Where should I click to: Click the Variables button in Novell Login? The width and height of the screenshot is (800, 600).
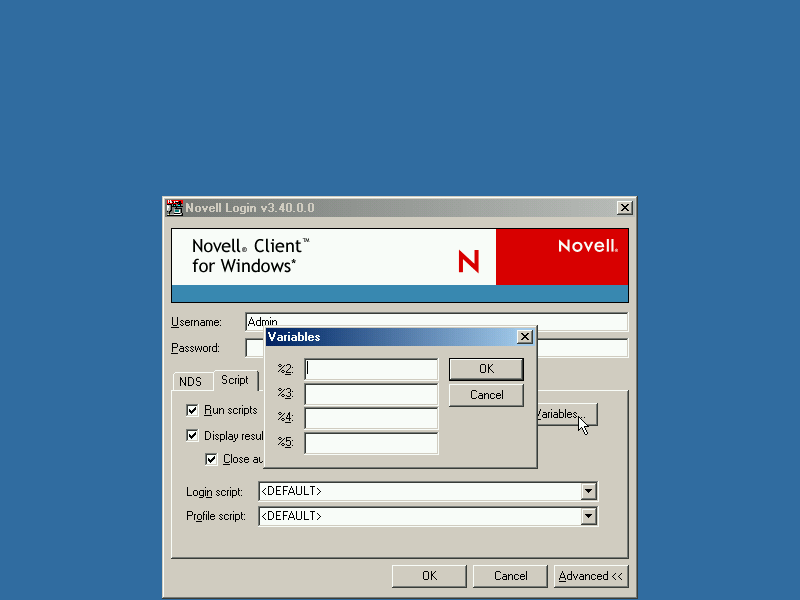tap(566, 414)
